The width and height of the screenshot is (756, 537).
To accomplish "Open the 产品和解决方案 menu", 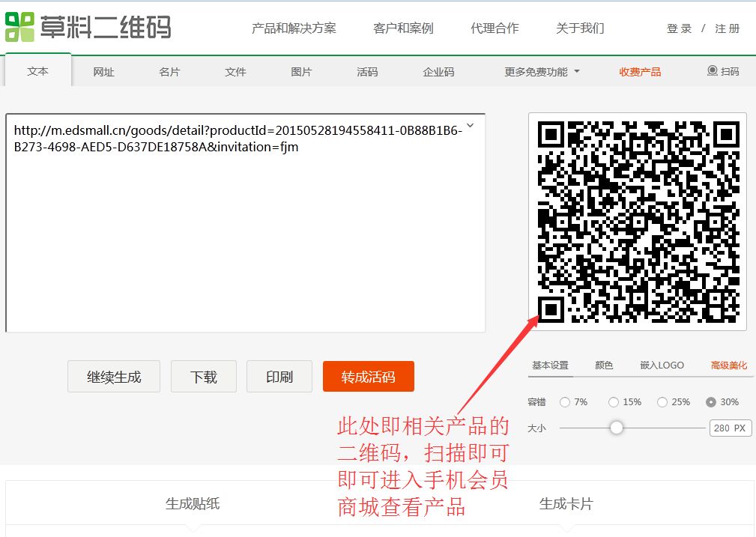I will (294, 28).
